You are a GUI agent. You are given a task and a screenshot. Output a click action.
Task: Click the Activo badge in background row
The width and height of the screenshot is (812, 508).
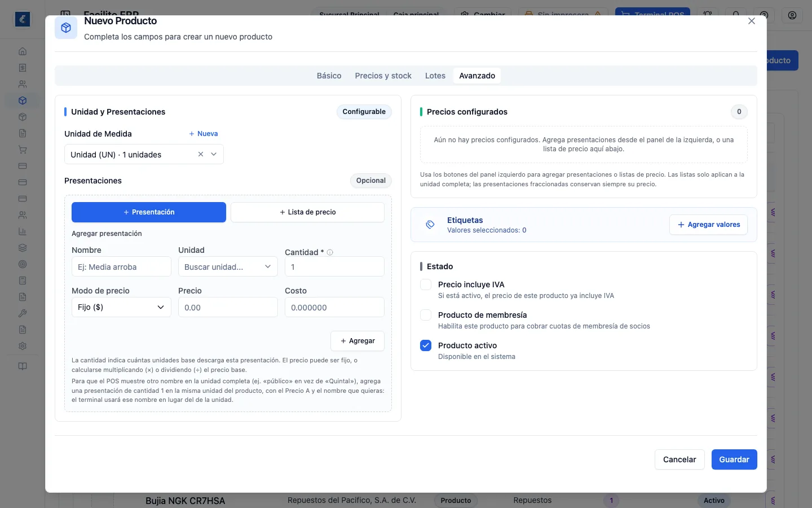pos(714,501)
